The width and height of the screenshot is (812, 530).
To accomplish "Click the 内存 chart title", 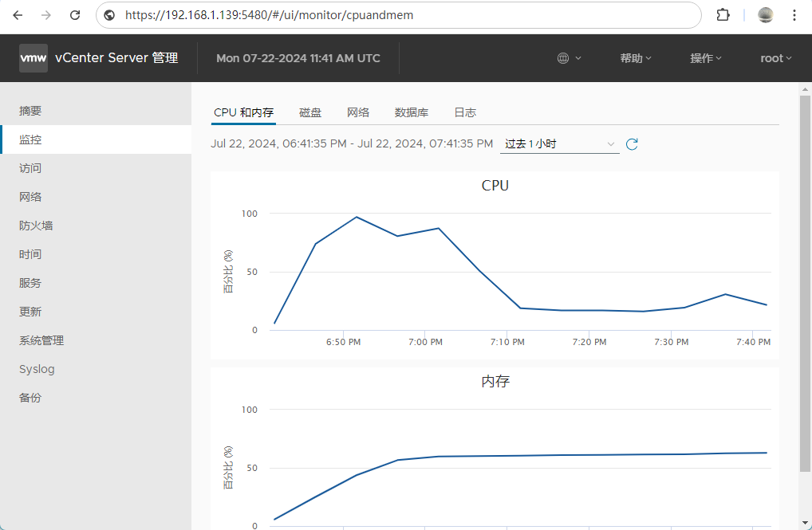I will click(495, 382).
